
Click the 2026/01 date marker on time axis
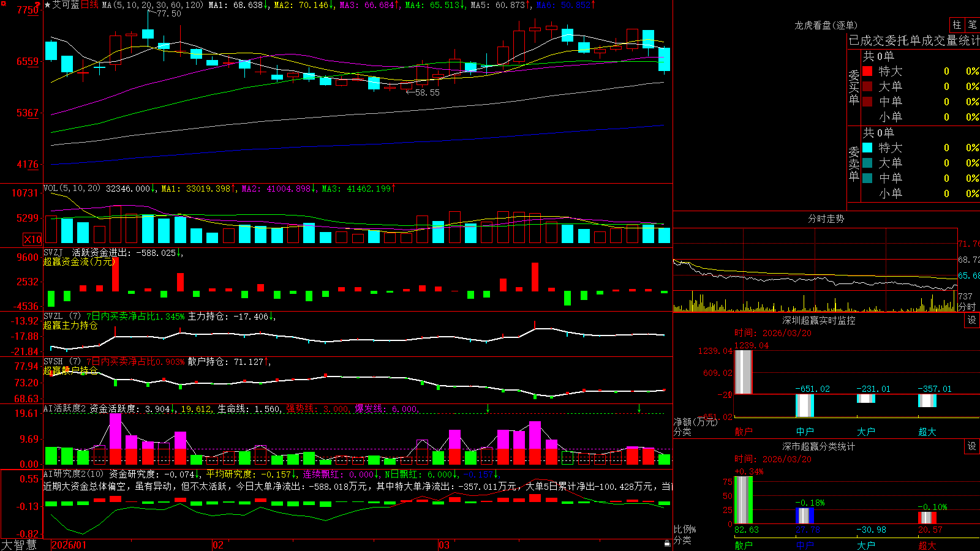tap(69, 545)
